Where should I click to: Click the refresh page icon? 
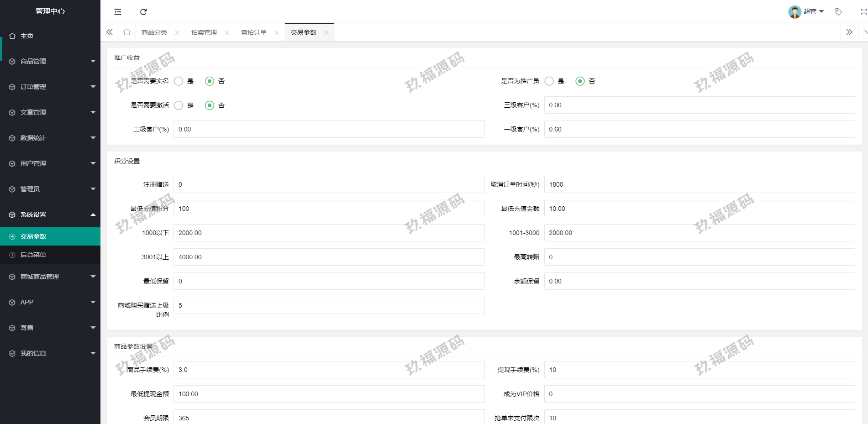click(143, 12)
